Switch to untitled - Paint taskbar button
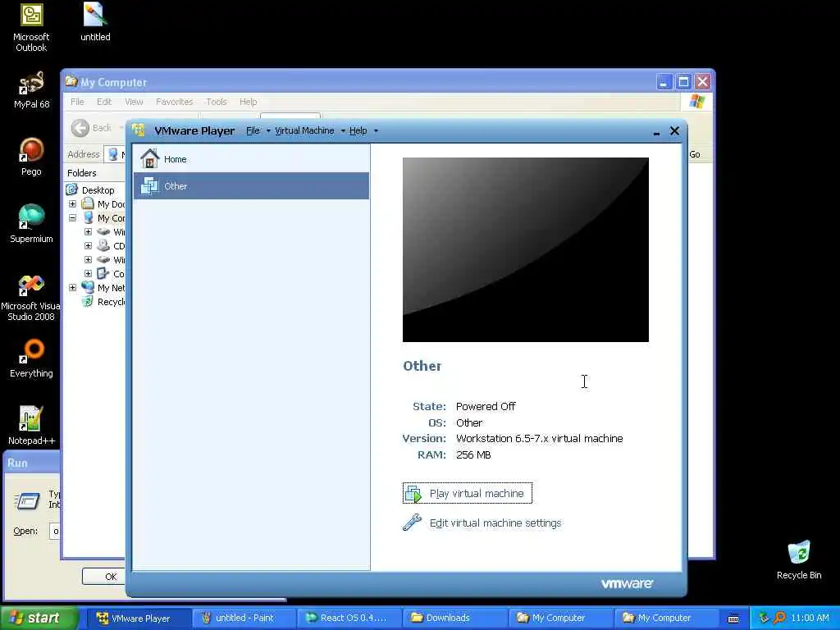840x630 pixels. 244,619
